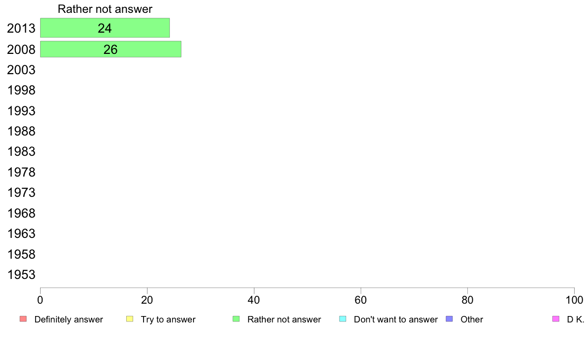Click the cyan Don't want to answer swatch
The height and width of the screenshot is (364, 588).
343,319
